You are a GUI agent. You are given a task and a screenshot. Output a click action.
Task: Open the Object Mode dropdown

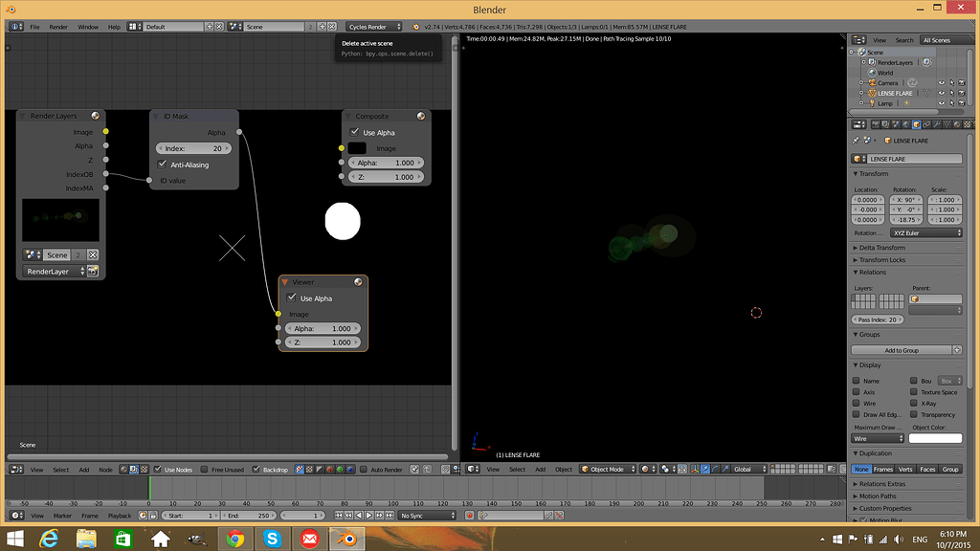point(608,469)
